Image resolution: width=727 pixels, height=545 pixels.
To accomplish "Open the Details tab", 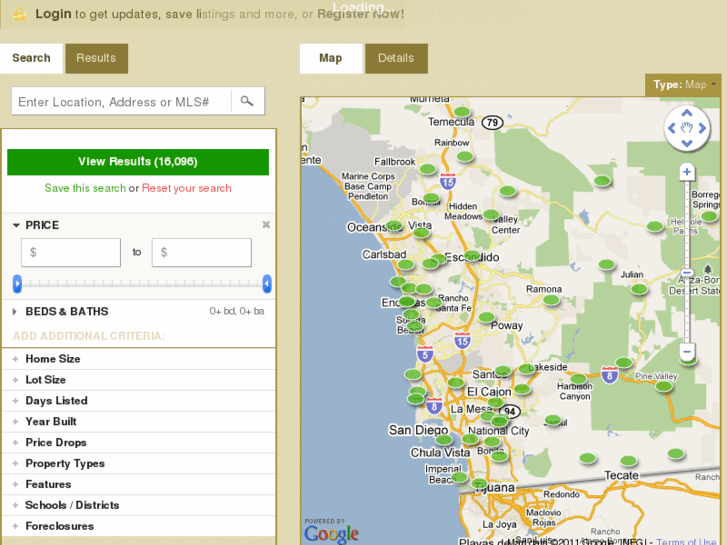I will (x=396, y=58).
